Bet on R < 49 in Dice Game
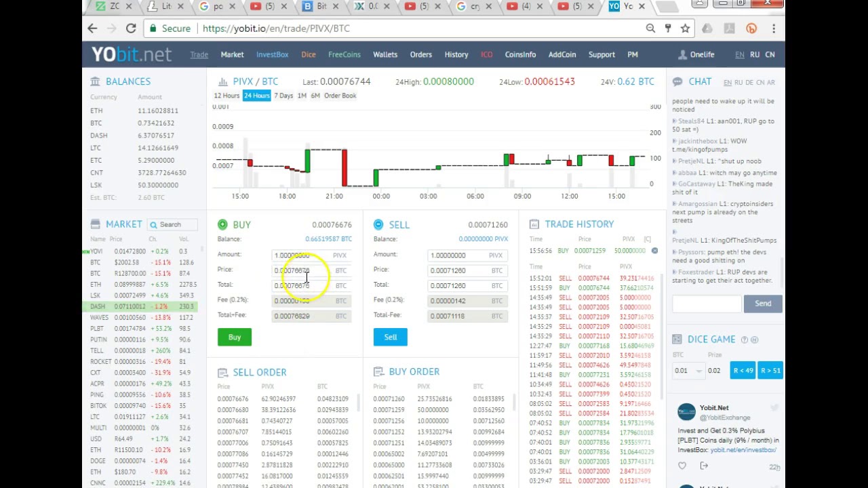 coord(743,371)
